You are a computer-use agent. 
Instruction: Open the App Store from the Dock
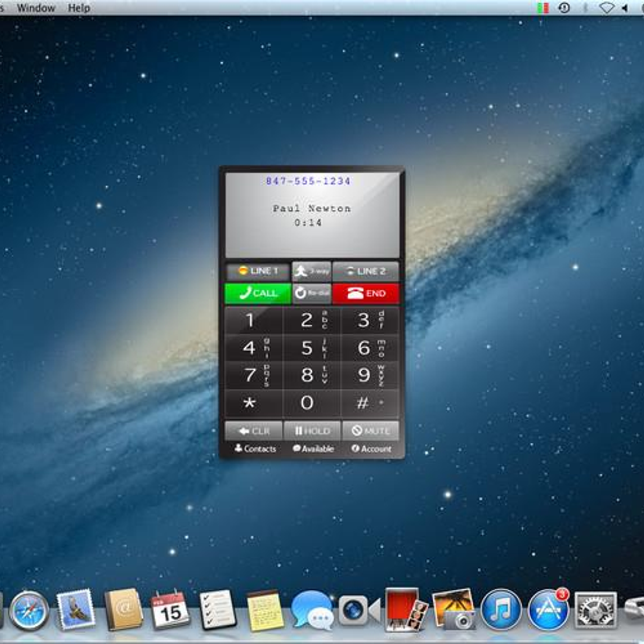(548, 610)
